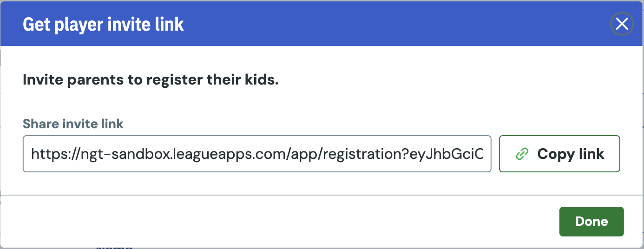644x249 pixels.
Task: Focus the Share invite link URL field
Action: click(x=257, y=154)
